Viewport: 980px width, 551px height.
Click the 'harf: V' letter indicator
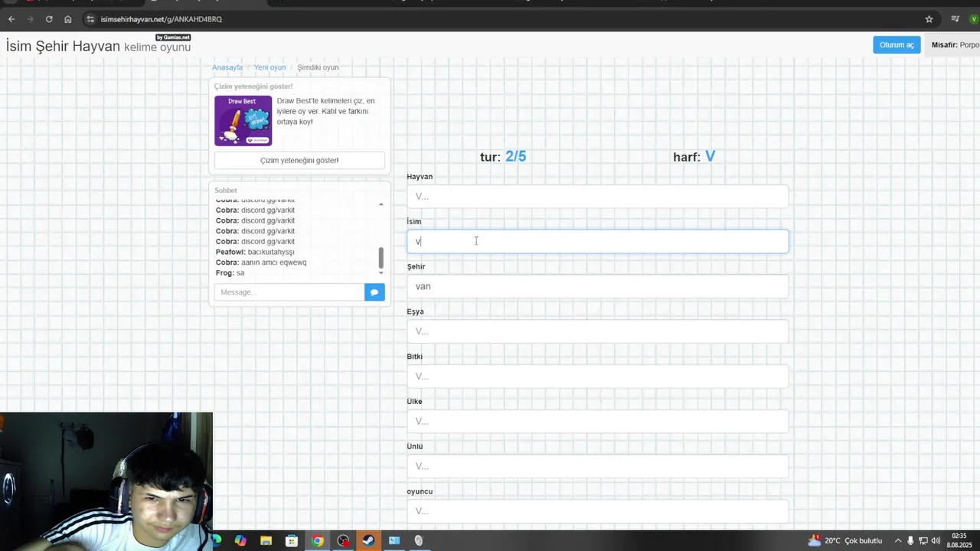tap(694, 156)
